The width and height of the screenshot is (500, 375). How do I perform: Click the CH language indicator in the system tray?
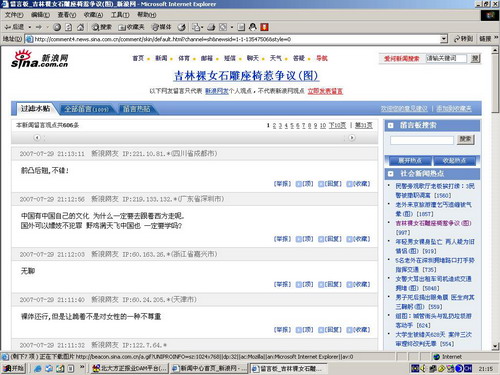(x=468, y=368)
